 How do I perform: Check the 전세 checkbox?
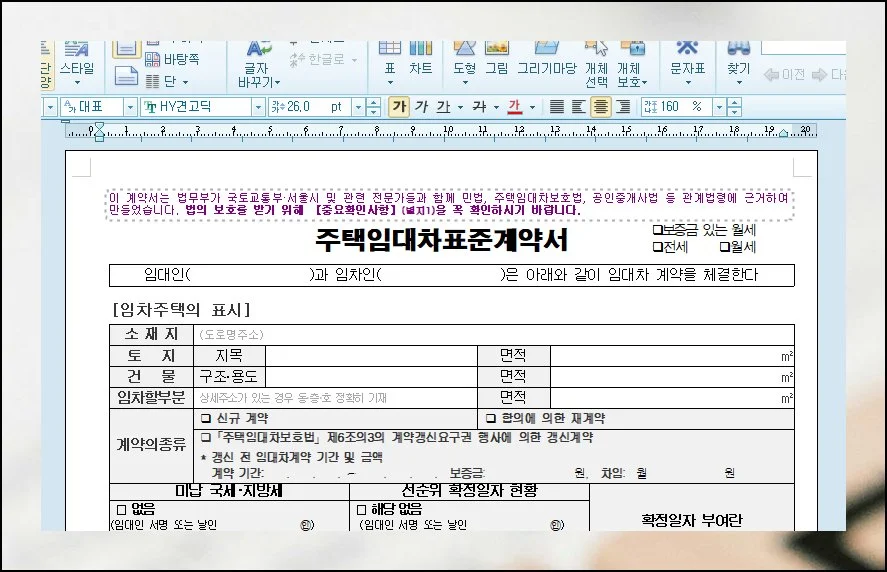pyautogui.click(x=657, y=247)
